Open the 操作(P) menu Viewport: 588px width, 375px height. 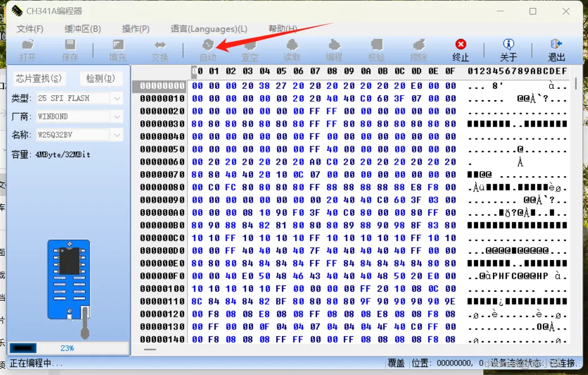coord(136,29)
